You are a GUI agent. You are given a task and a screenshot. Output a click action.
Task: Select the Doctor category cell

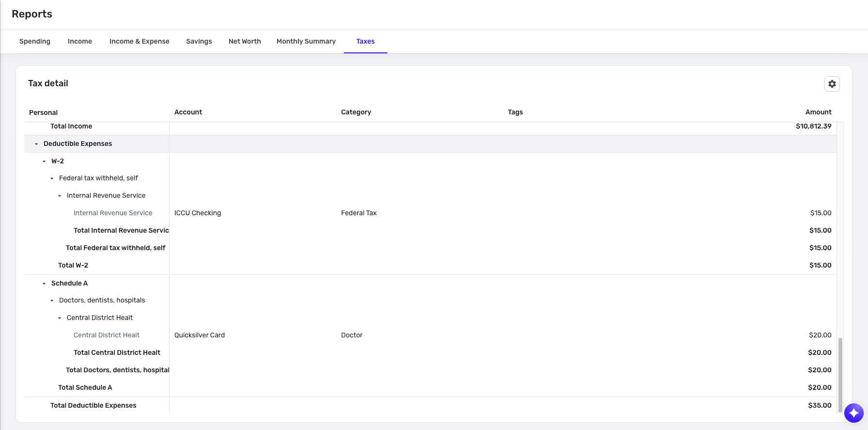(x=352, y=335)
